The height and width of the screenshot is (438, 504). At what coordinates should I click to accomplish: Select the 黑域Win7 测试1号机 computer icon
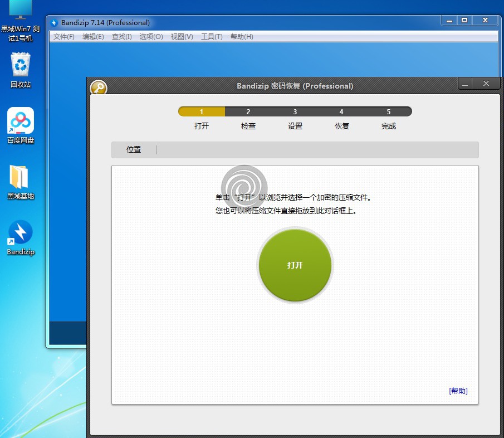pyautogui.click(x=21, y=21)
